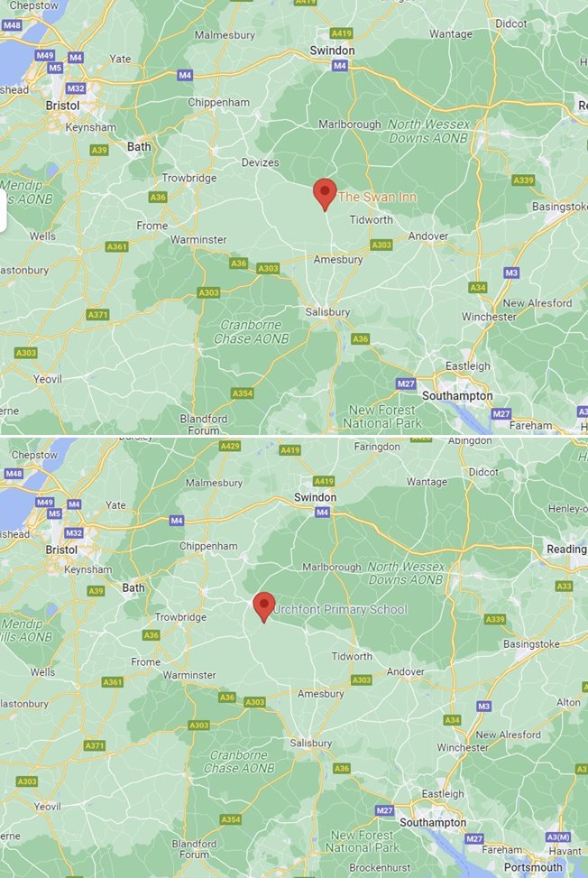Click the M27 motorway shield near Southampton, top map
Image resolution: width=588 pixels, height=878 pixels.
(406, 384)
